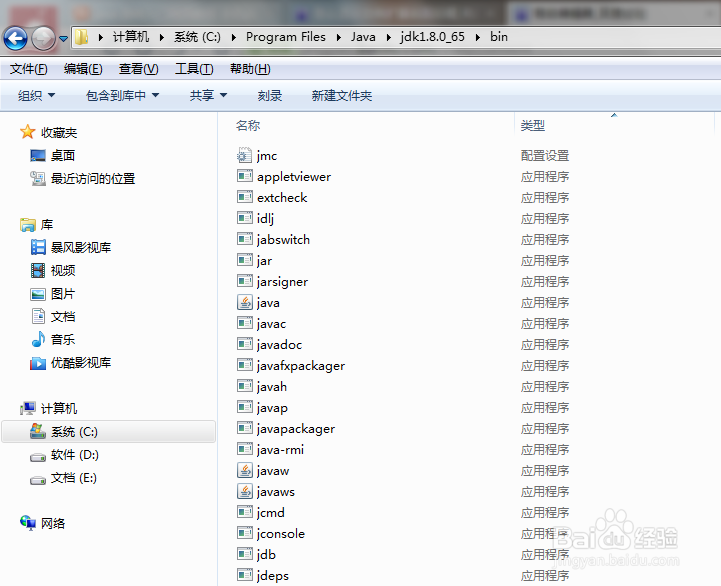Select the javah file name
Image resolution: width=721 pixels, height=586 pixels.
[272, 387]
